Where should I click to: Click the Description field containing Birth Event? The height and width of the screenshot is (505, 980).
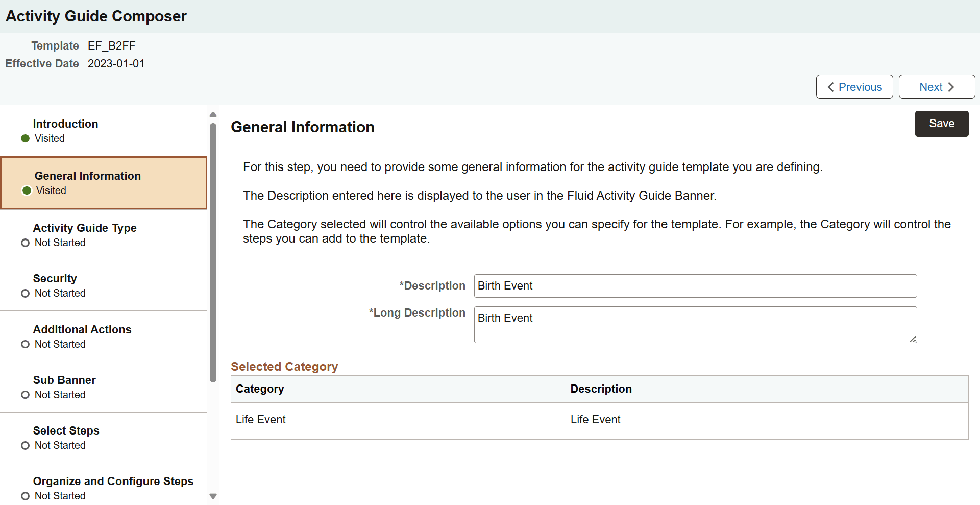(x=694, y=286)
